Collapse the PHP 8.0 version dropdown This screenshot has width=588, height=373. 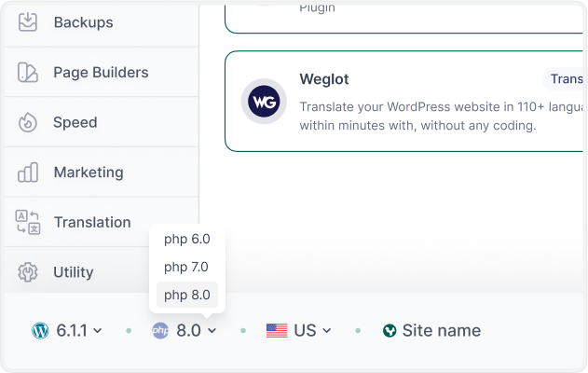[212, 331]
